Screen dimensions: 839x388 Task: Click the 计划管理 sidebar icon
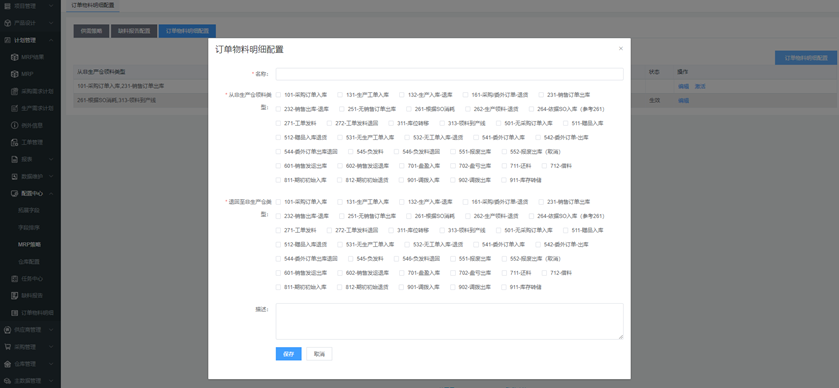coord(7,40)
